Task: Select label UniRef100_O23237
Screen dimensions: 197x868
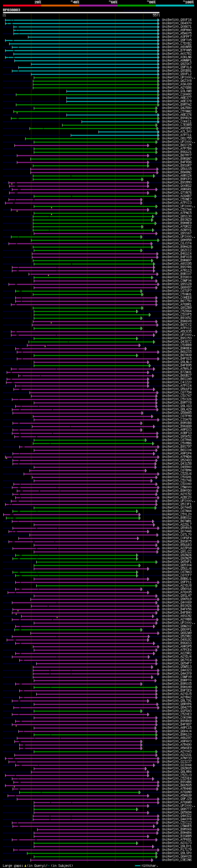Action: click(177, 761)
